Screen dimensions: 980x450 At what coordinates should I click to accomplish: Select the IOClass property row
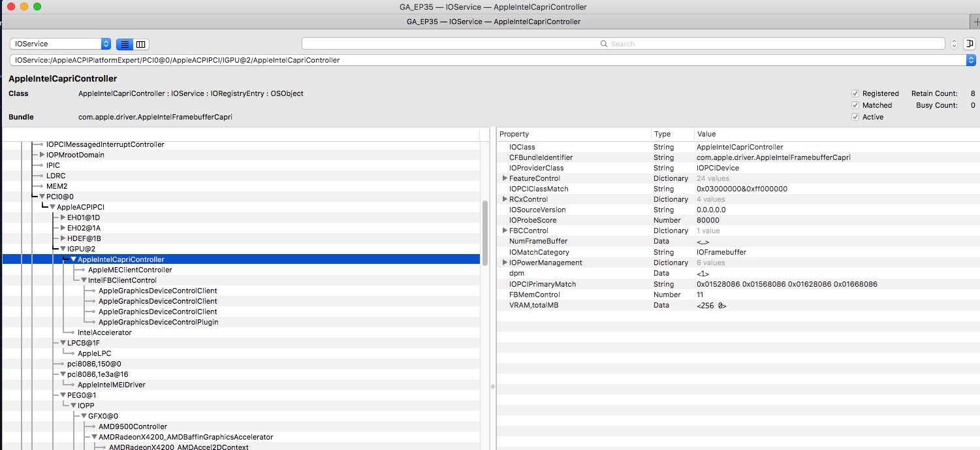(x=738, y=147)
